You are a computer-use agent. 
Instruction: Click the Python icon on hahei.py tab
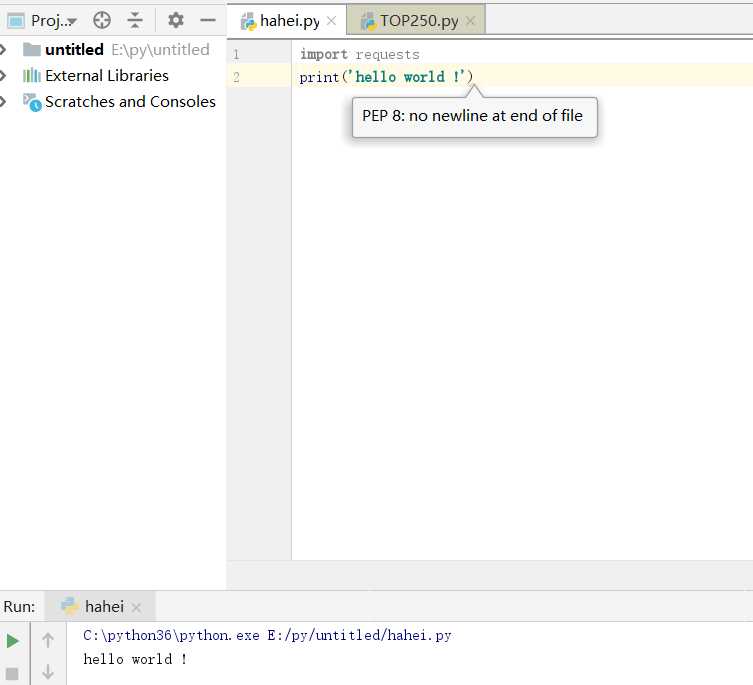click(x=248, y=22)
